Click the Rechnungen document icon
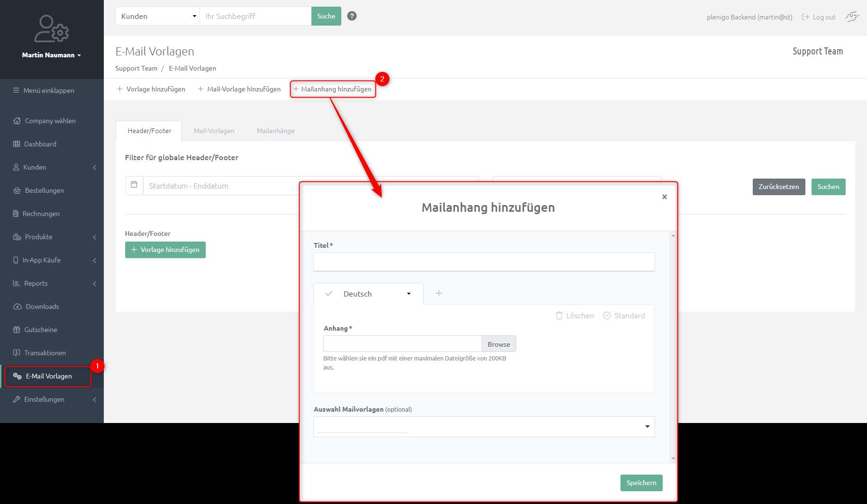 [16, 214]
